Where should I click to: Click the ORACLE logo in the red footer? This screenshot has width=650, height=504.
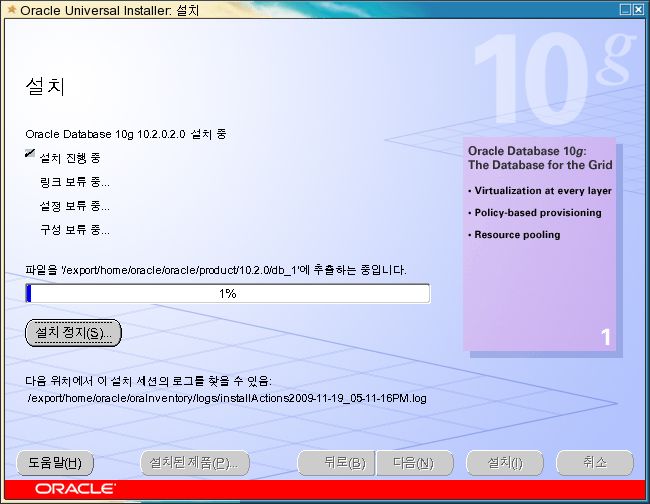tap(75, 489)
